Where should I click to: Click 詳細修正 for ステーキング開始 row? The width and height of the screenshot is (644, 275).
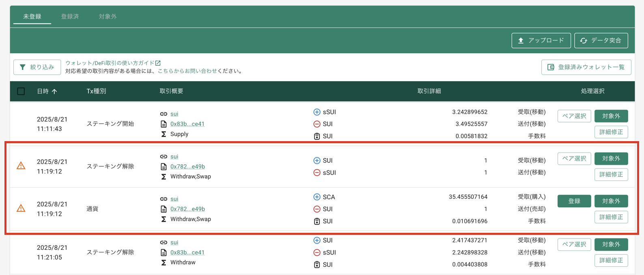[x=611, y=132]
